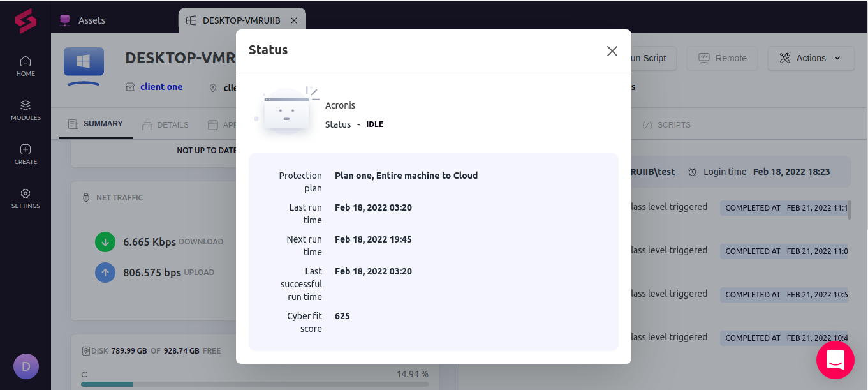Click the Create plus icon
Viewport: 868px width, 390px height.
[26, 154]
